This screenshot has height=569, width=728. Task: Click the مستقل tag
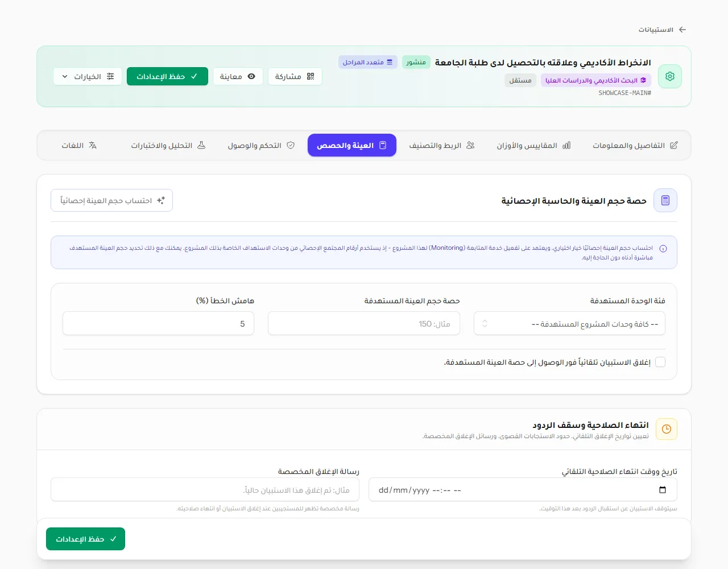[520, 80]
